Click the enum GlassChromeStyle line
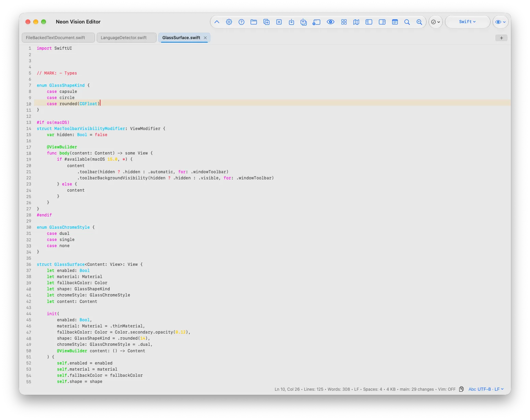 (66, 227)
